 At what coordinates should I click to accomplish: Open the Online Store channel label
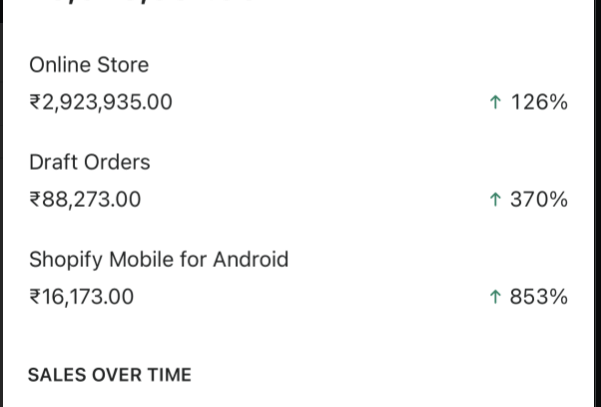coord(89,65)
